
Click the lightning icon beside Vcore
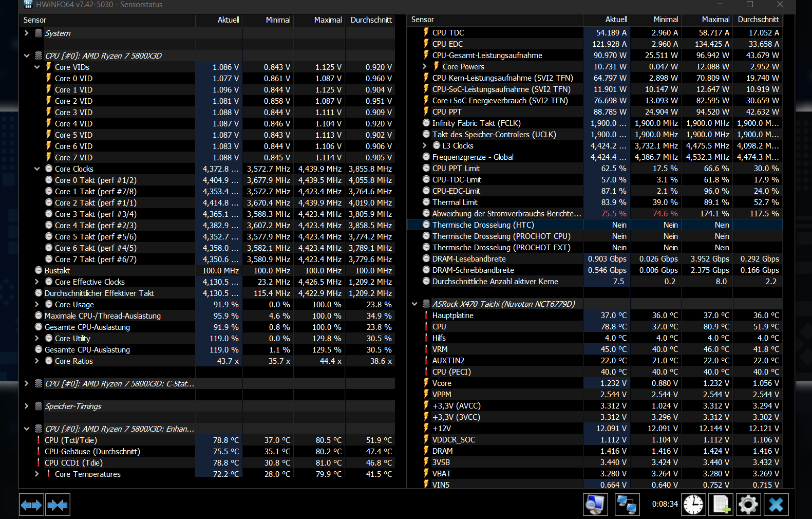426,383
